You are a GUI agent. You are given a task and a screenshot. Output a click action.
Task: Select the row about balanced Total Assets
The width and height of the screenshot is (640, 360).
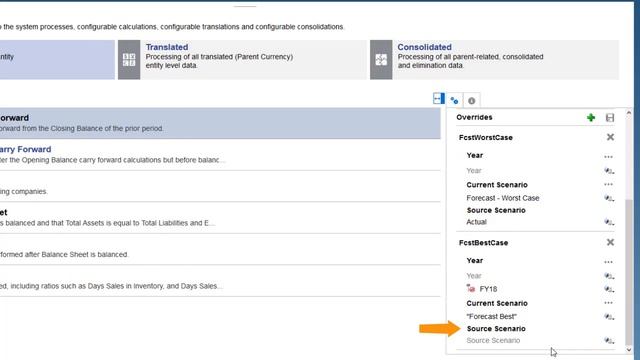pyautogui.click(x=220, y=218)
